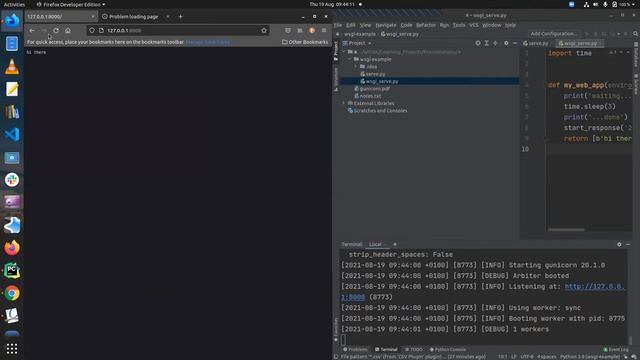The width and height of the screenshot is (640, 360).
Task: Hide the terminal panel with minus icon
Action: [x=628, y=244]
